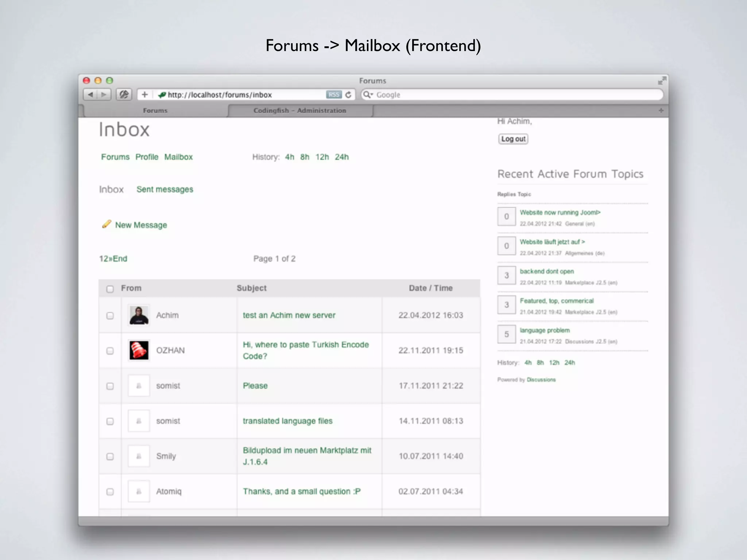
Task: Select top History 24h link
Action: 342,157
